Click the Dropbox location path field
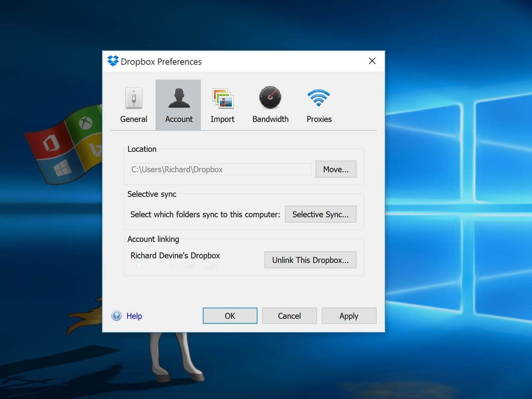 [x=219, y=169]
